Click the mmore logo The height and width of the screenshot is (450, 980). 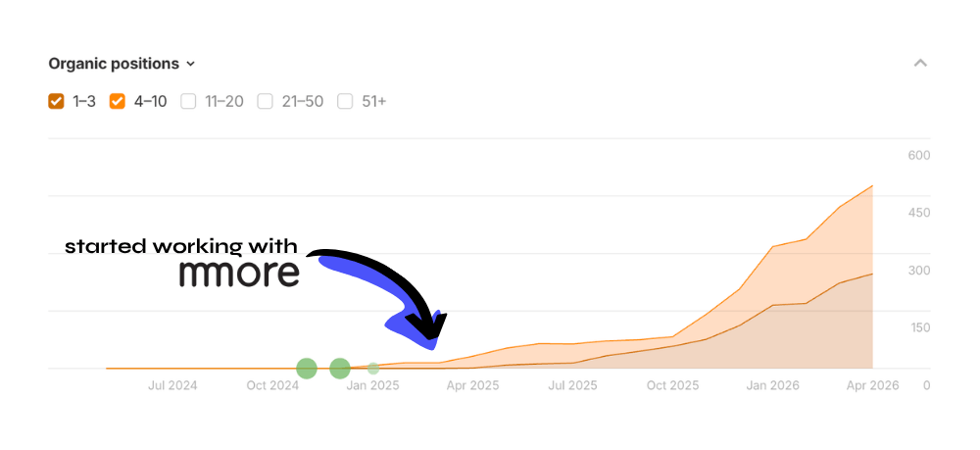(239, 275)
